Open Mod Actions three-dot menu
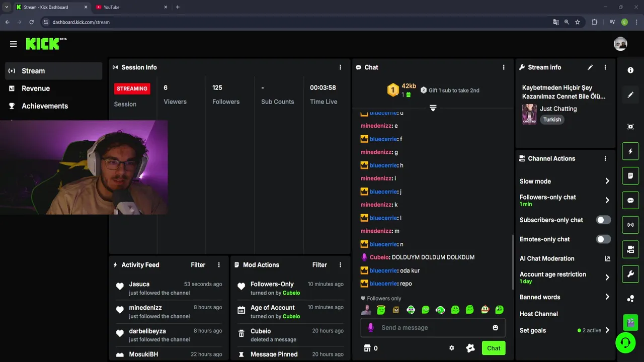The image size is (644, 362). 340,265
